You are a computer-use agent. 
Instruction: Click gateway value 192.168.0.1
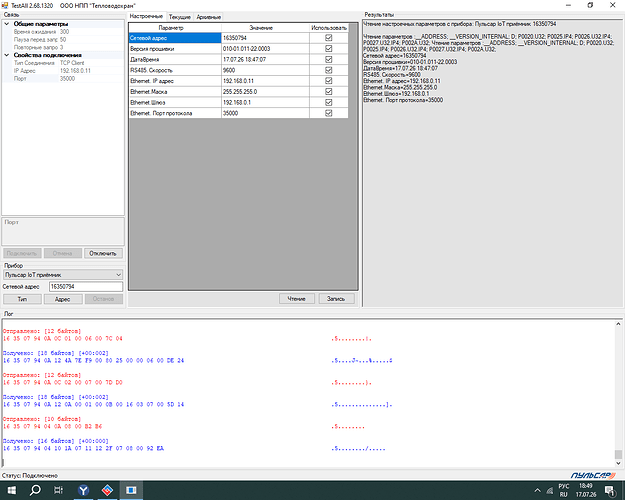[x=265, y=102]
